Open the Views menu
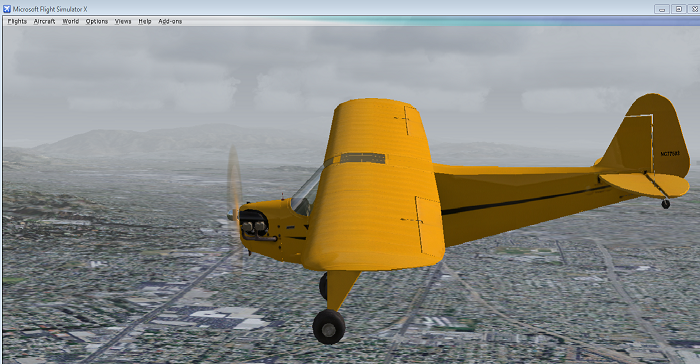The image size is (700, 364). click(123, 21)
